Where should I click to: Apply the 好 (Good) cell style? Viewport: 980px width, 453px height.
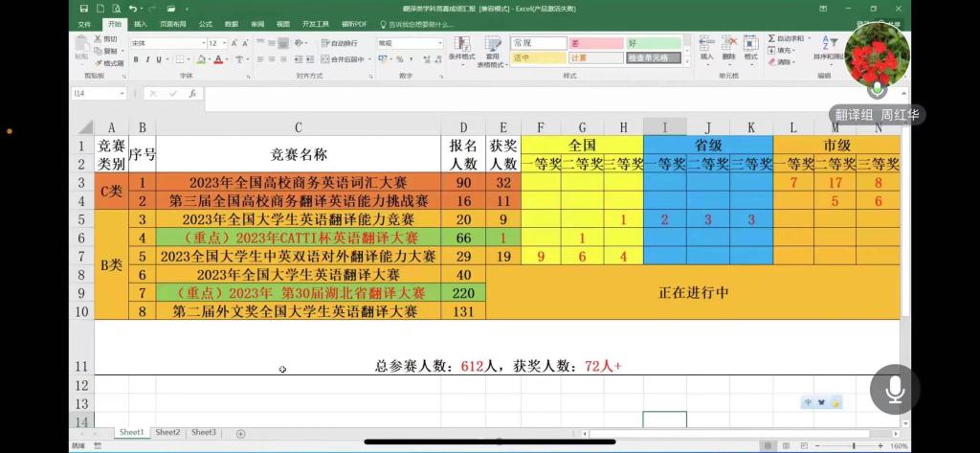[654, 43]
